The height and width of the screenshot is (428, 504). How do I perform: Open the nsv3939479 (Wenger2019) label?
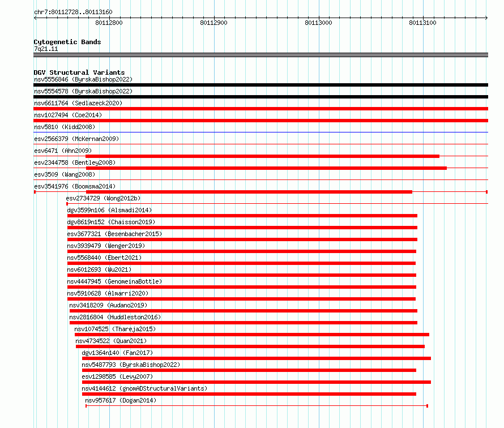point(106,246)
